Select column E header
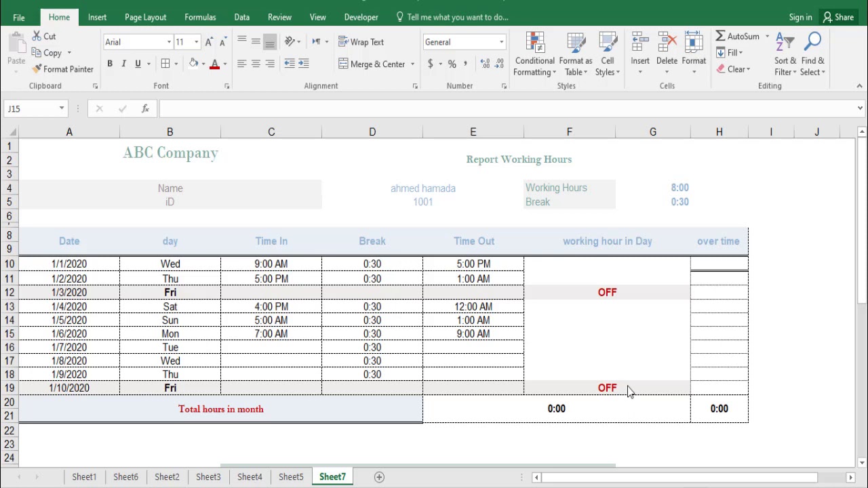 tap(473, 132)
